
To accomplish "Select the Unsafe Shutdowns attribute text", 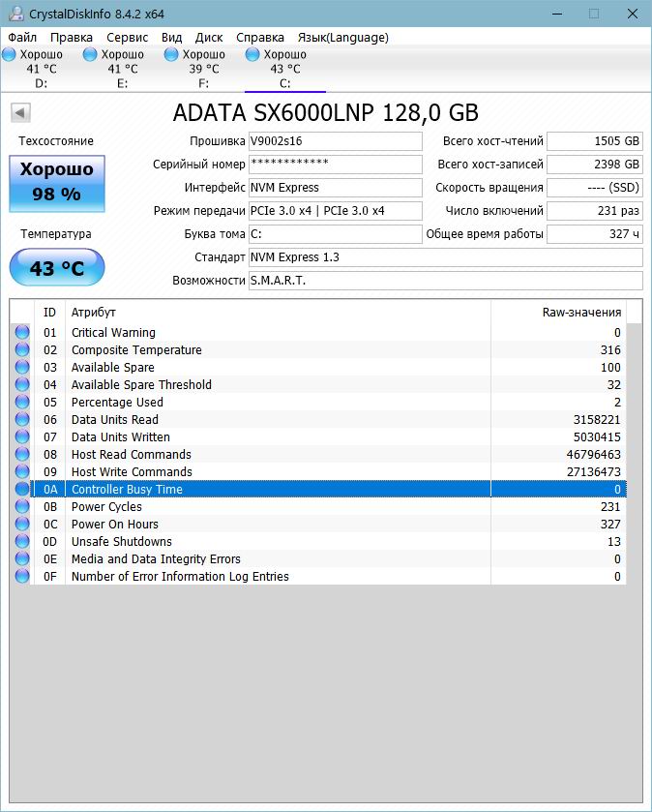I will (x=122, y=542).
